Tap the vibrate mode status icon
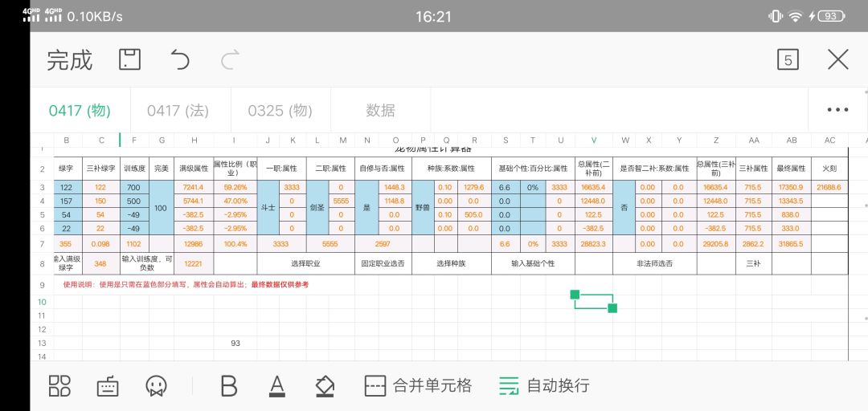The image size is (868, 411). coord(775,16)
